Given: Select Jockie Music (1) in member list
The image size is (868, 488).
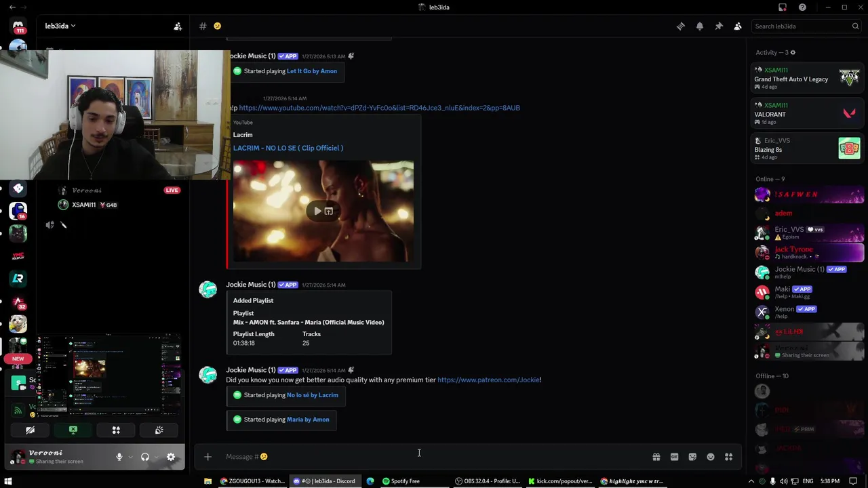Looking at the screenshot, I should tap(808, 272).
